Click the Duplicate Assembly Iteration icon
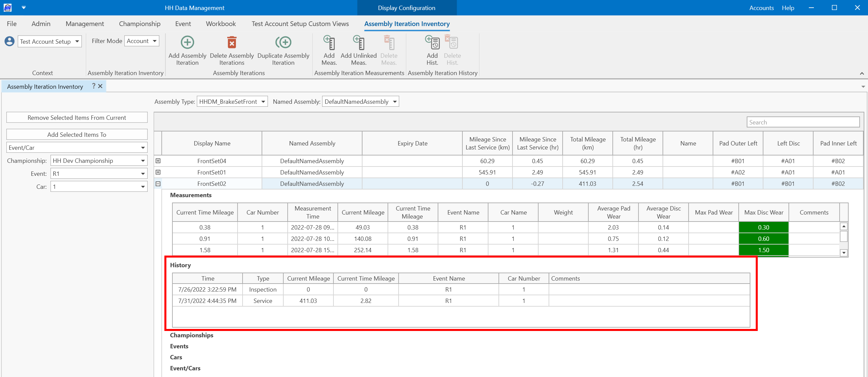Screen dimensions: 868x377 coord(283,42)
